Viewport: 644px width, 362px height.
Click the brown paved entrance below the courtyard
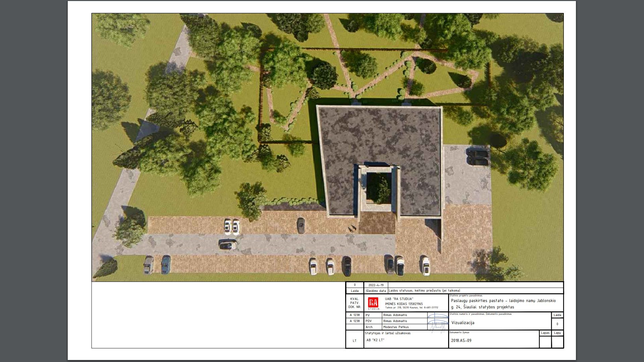(x=377, y=223)
